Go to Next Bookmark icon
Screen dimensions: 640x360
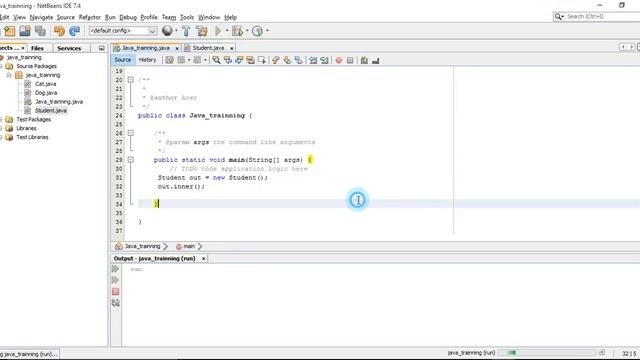click(x=287, y=60)
